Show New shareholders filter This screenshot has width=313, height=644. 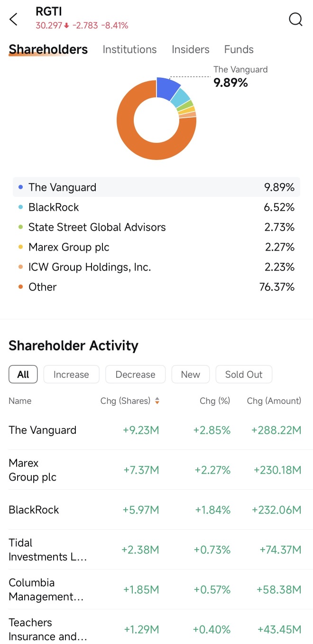191,374
